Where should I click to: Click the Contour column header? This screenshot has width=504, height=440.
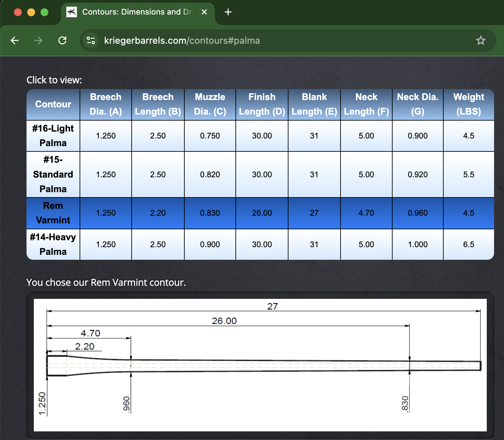tap(53, 104)
